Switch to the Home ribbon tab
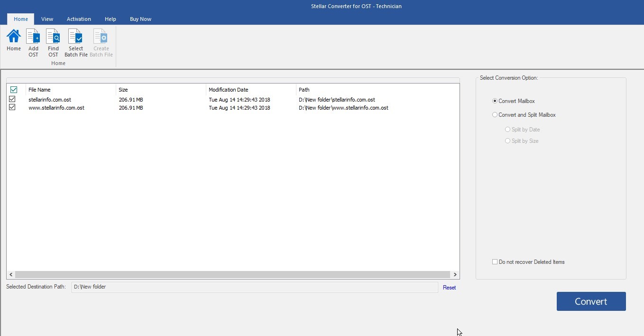 pos(21,19)
